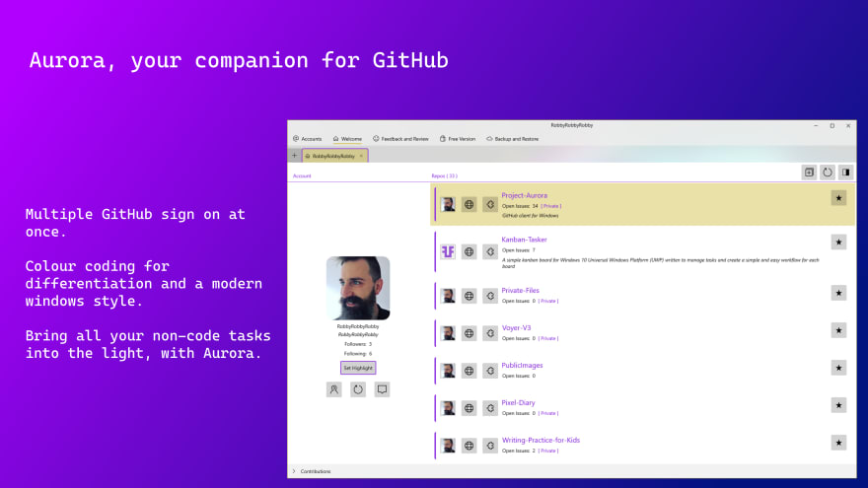Open Pixel-Diary repo link
This screenshot has width=868, height=488.
[519, 403]
